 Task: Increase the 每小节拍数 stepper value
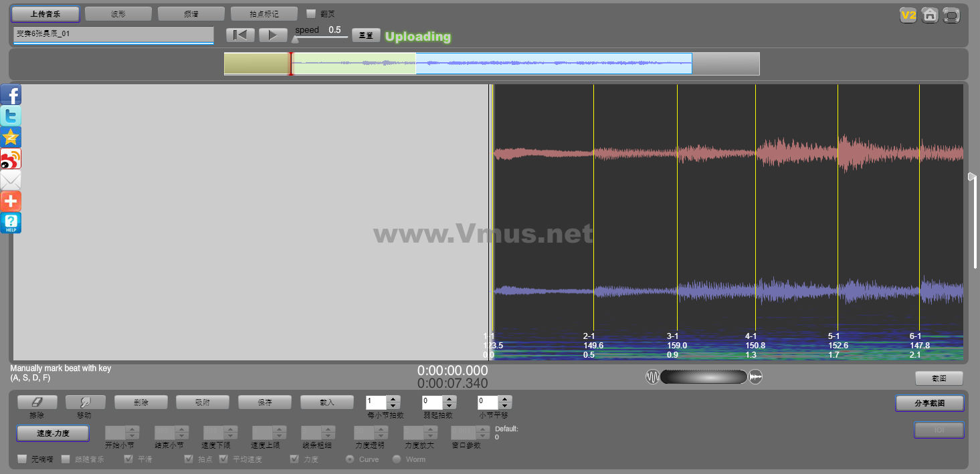[393, 399]
